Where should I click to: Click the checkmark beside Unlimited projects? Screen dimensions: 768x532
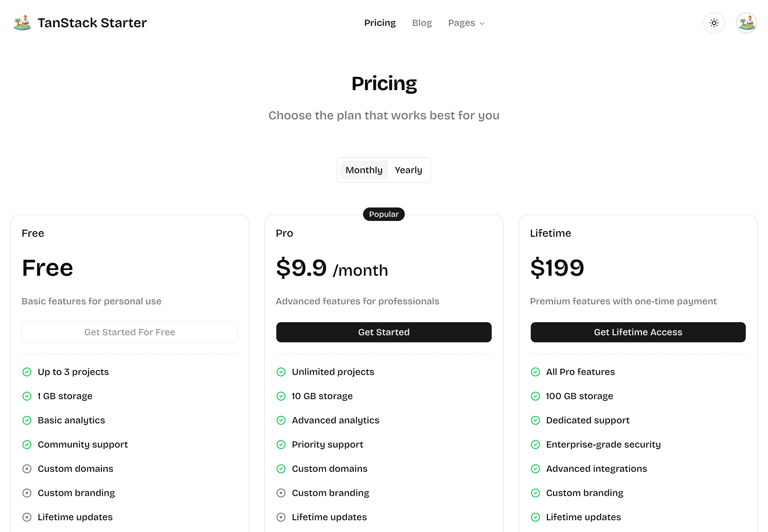pos(281,372)
